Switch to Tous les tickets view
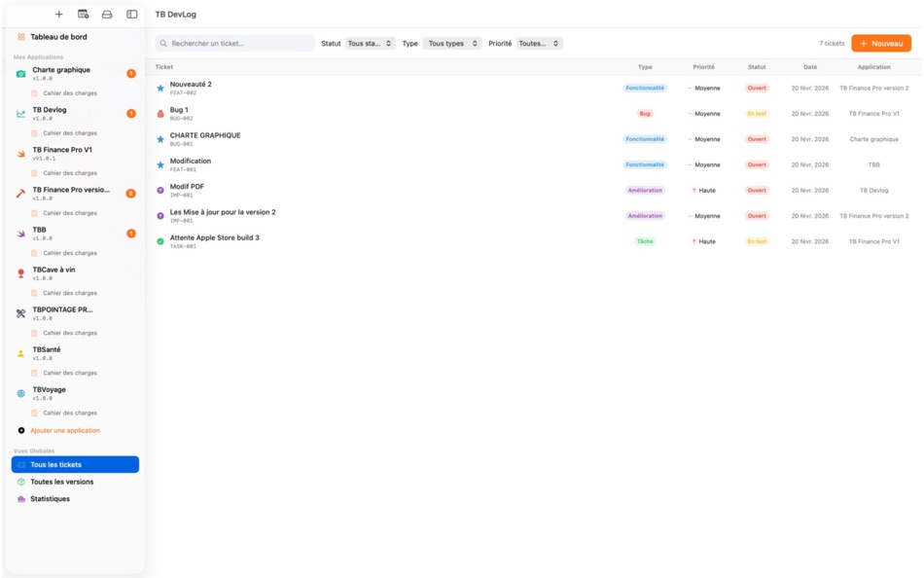Viewport: 924px width, 578px height. 56,464
